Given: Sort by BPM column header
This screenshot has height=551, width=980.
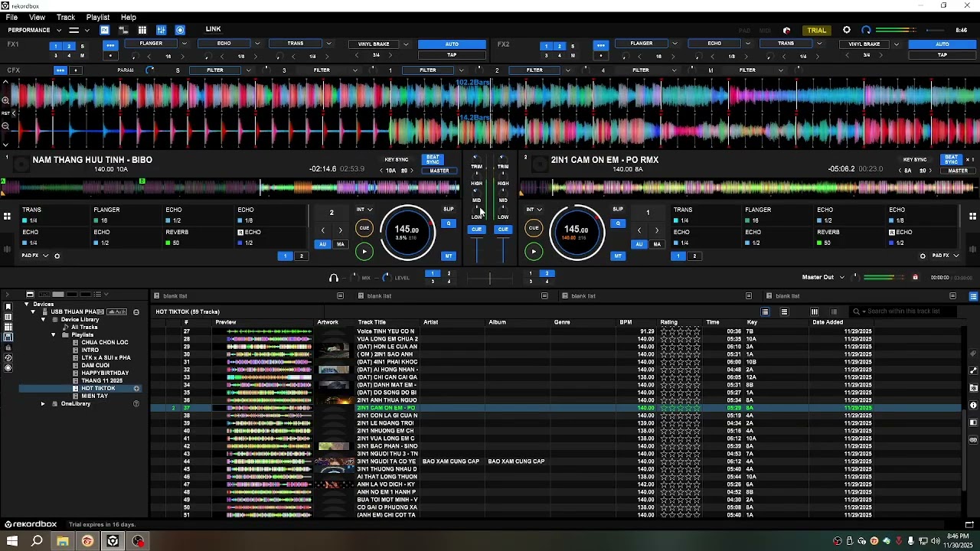Looking at the screenshot, I should click(x=626, y=322).
